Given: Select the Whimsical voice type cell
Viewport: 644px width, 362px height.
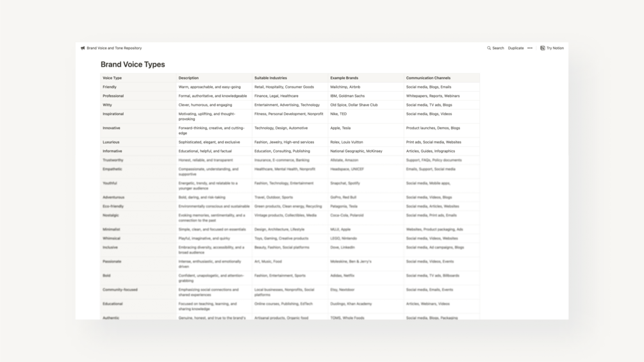Looking at the screenshot, I should point(138,238).
